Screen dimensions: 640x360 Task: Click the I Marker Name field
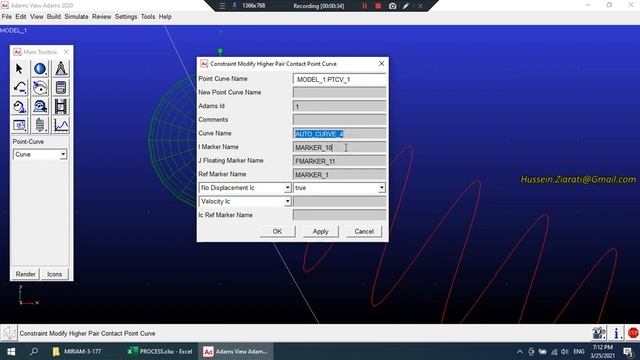coord(339,147)
